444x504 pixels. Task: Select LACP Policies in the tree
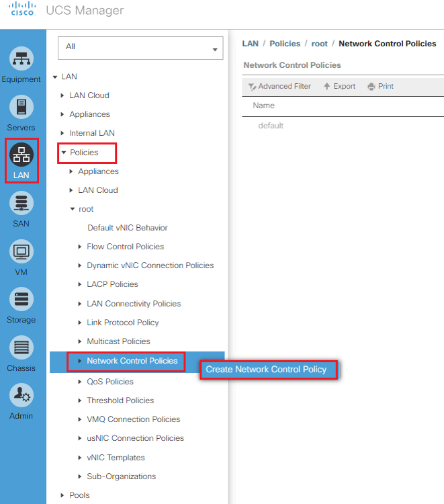click(x=112, y=284)
